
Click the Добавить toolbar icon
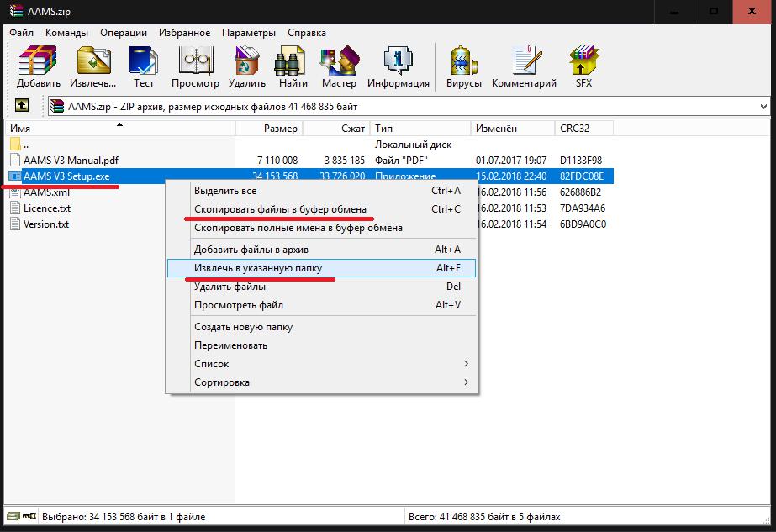pyautogui.click(x=38, y=61)
